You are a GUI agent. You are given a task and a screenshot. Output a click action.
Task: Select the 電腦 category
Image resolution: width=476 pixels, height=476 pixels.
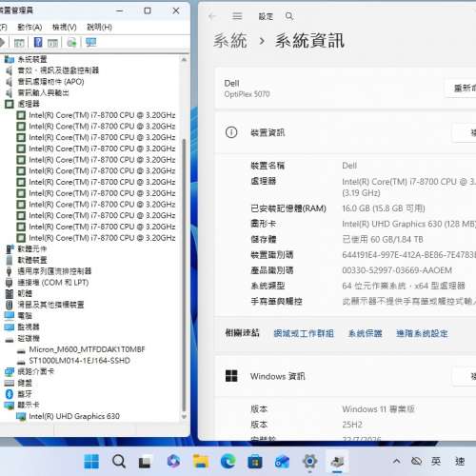click(25, 316)
